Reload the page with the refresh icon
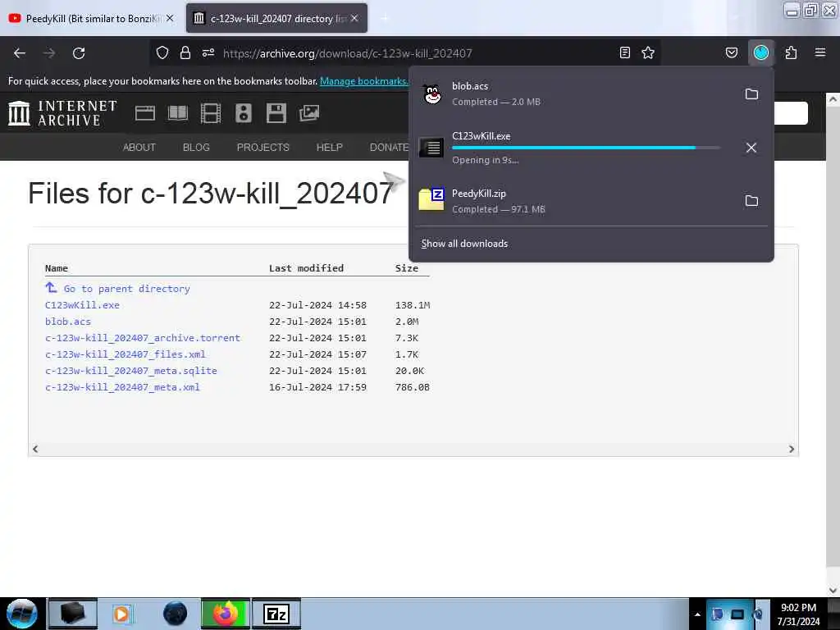This screenshot has height=630, width=840. [79, 53]
